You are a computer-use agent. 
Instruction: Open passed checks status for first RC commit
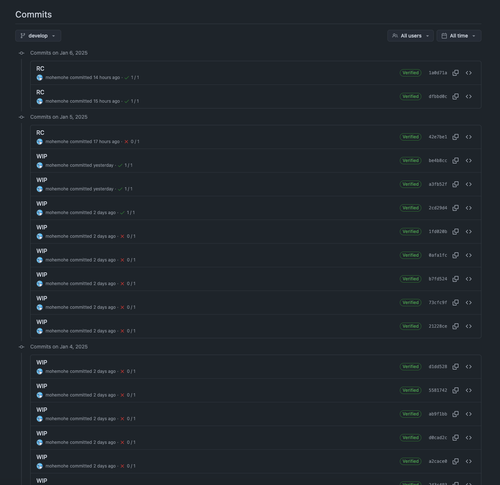tap(132, 77)
